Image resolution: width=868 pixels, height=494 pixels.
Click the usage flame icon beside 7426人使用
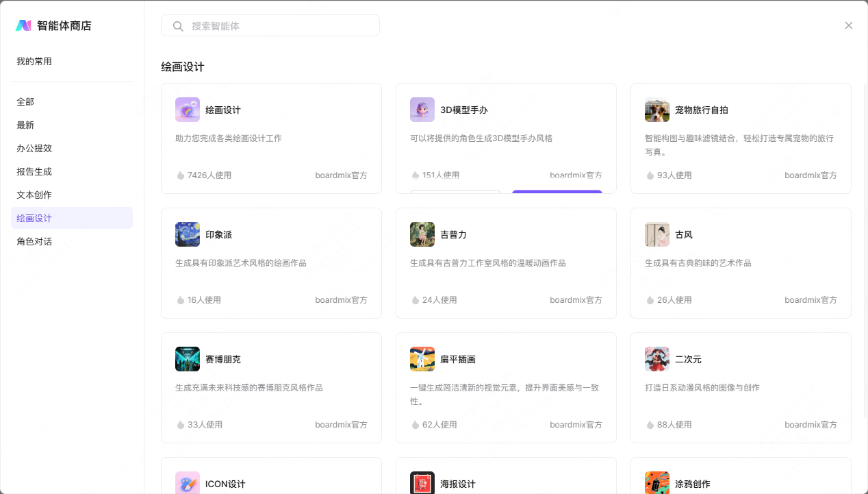tap(181, 175)
